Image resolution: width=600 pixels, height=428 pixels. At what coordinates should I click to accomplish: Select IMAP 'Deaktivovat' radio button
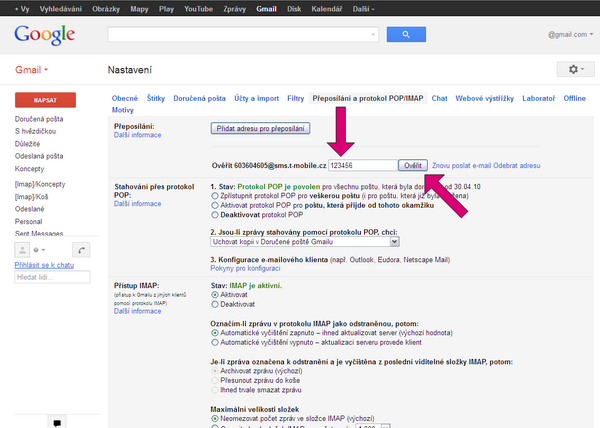tap(215, 304)
